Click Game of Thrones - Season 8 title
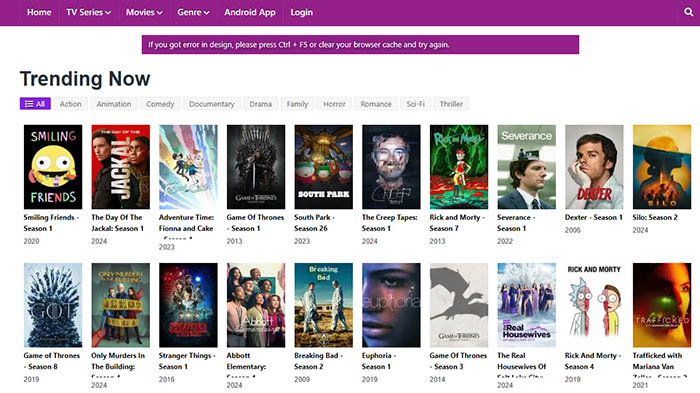Screen dimensions: 700x393 pyautogui.click(x=52, y=361)
